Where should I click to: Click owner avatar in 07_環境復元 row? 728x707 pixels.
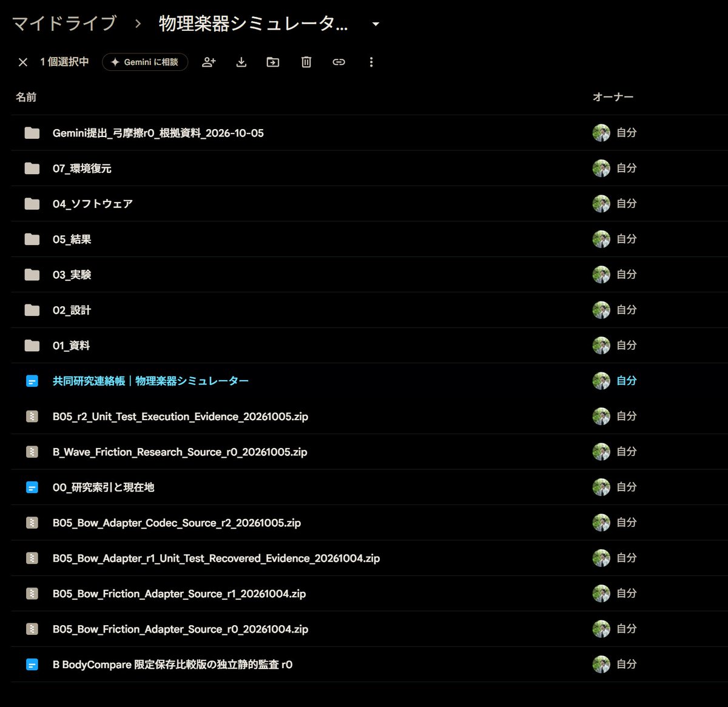pyautogui.click(x=601, y=169)
